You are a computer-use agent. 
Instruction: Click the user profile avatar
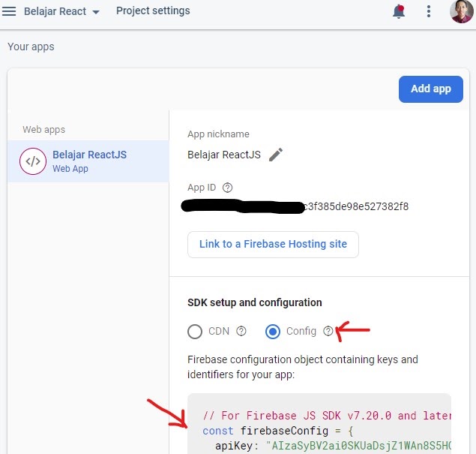(461, 11)
